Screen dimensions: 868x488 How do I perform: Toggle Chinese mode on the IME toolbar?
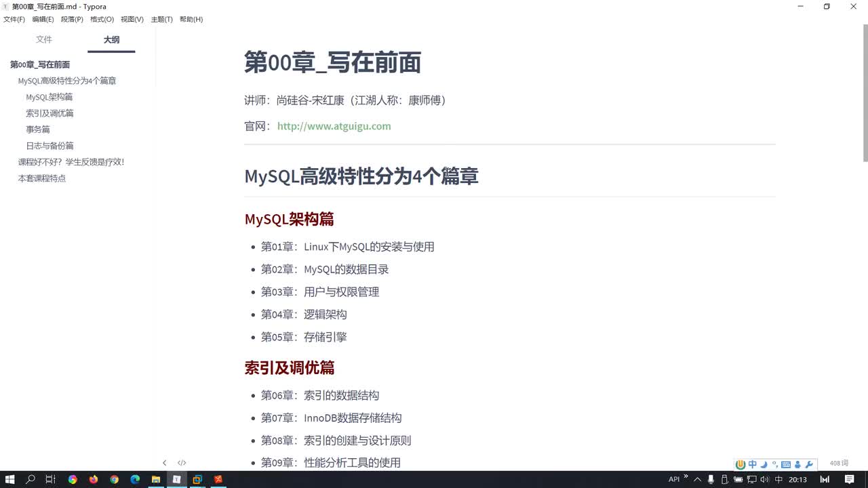tap(752, 464)
